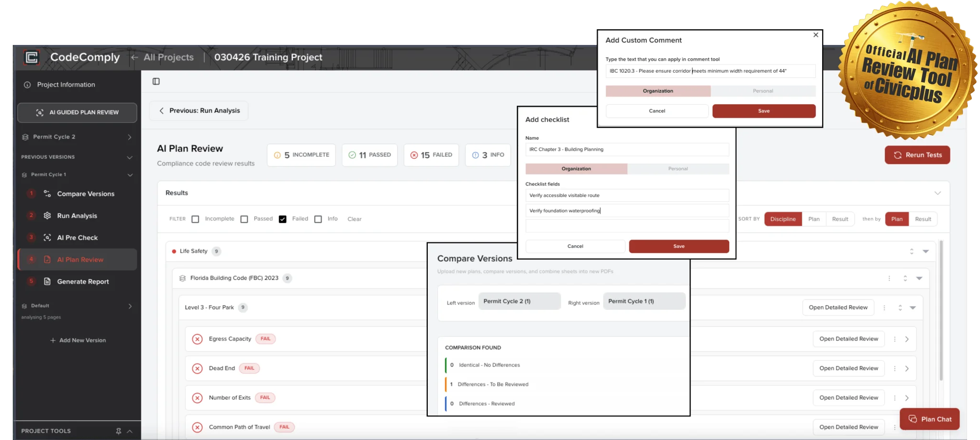The height and width of the screenshot is (440, 980).
Task: Cancel the Add checklist dialog
Action: [x=575, y=246]
